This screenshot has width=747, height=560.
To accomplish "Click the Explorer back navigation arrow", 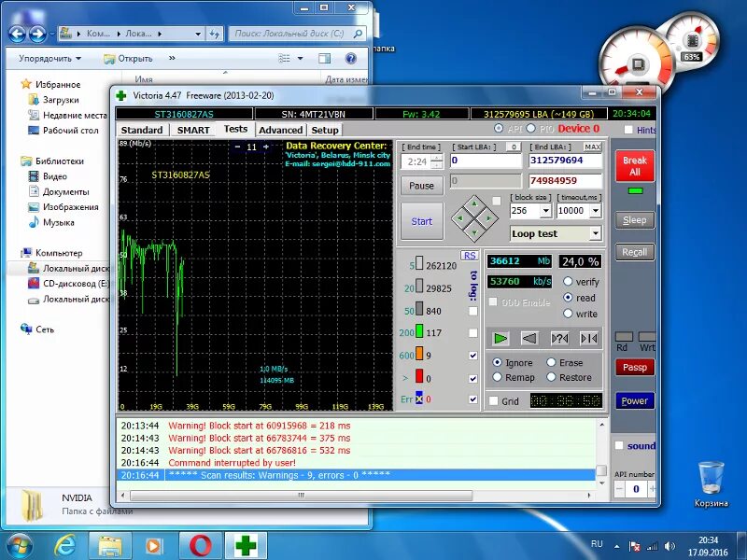I will (17, 34).
